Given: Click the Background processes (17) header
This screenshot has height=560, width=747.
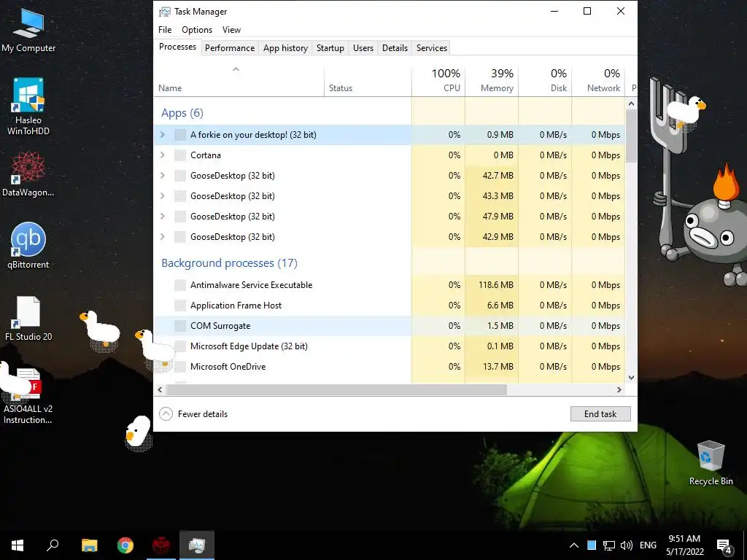Looking at the screenshot, I should [x=229, y=262].
